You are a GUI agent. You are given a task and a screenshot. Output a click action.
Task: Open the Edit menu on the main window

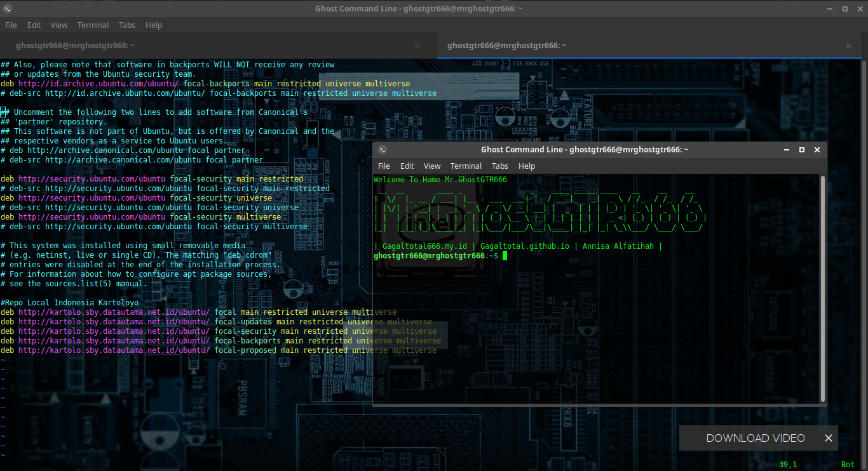[34, 25]
